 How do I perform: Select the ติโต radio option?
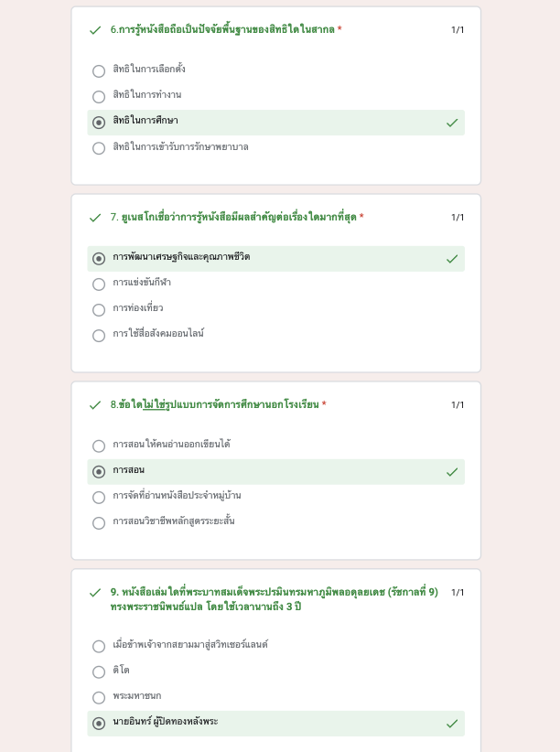point(99,671)
